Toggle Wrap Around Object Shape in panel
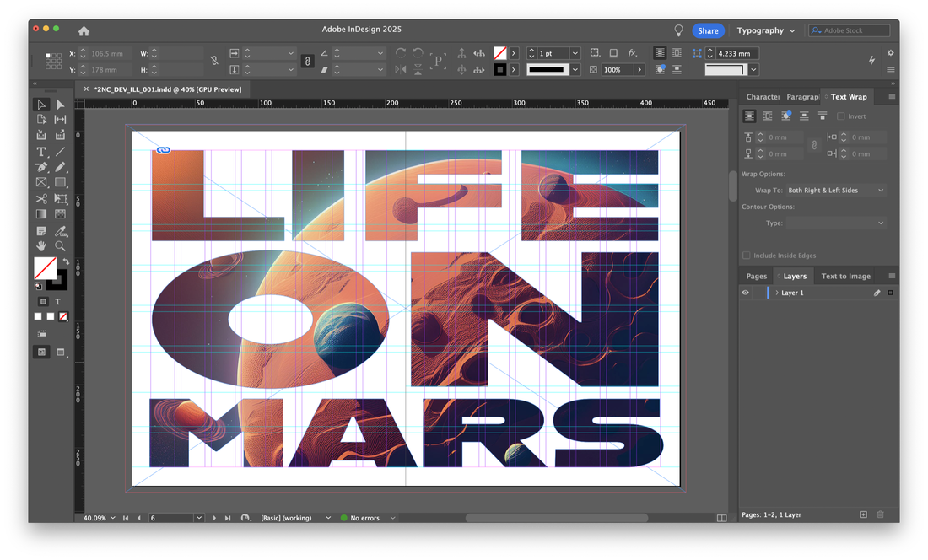This screenshot has width=928, height=560. click(786, 116)
